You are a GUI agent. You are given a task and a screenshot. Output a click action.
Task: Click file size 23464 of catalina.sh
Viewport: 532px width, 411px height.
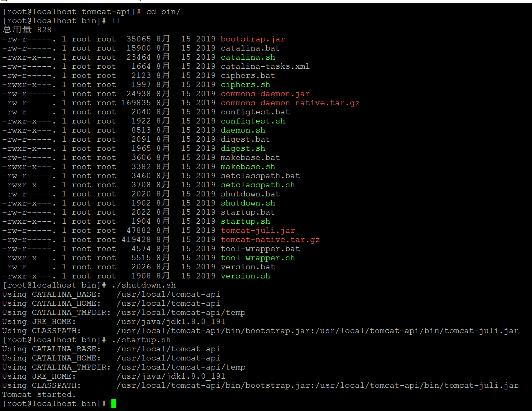pos(139,57)
